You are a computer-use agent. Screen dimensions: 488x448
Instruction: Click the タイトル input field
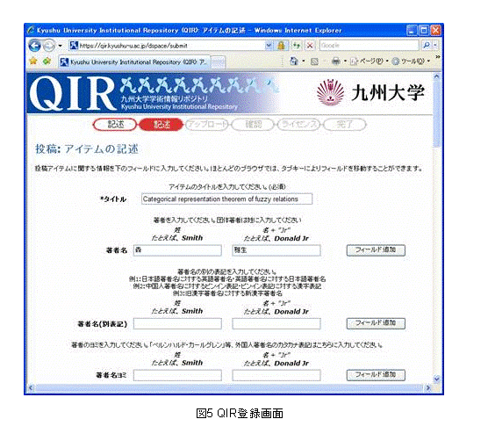coord(226,199)
